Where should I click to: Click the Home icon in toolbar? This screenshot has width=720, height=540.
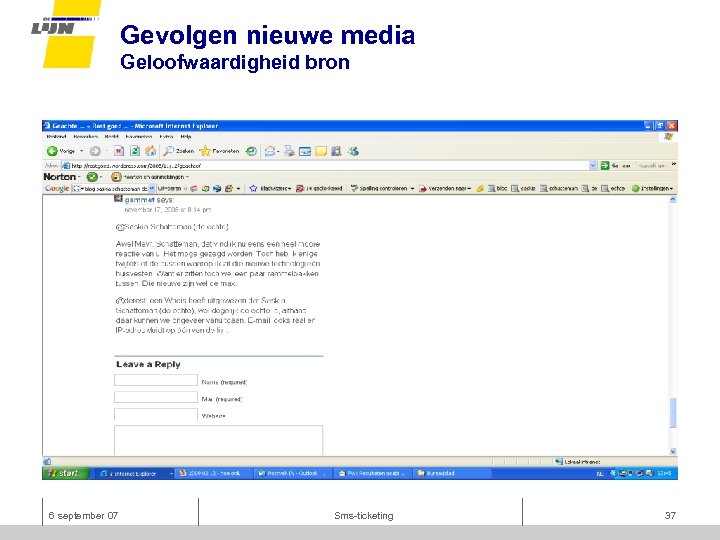pyautogui.click(x=150, y=151)
